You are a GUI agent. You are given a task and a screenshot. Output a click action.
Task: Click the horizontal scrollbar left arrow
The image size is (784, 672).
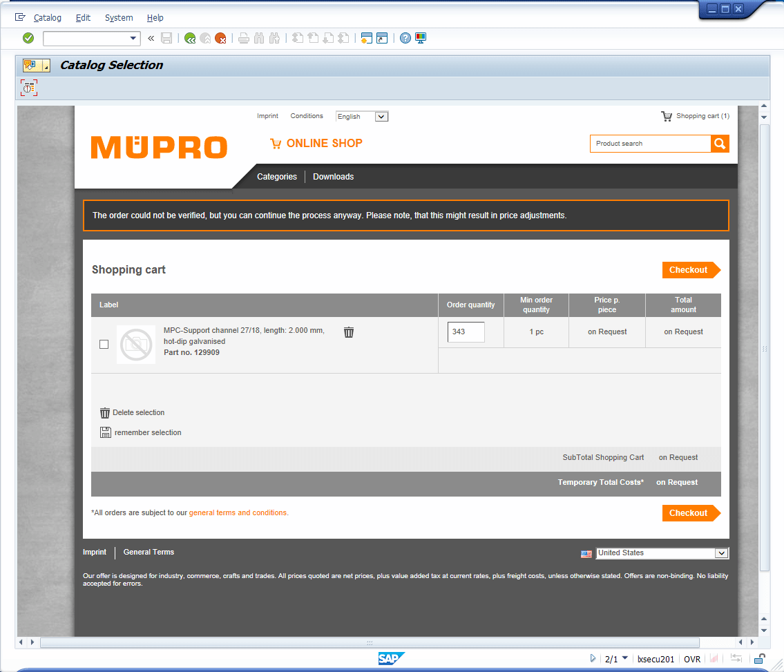click(21, 642)
